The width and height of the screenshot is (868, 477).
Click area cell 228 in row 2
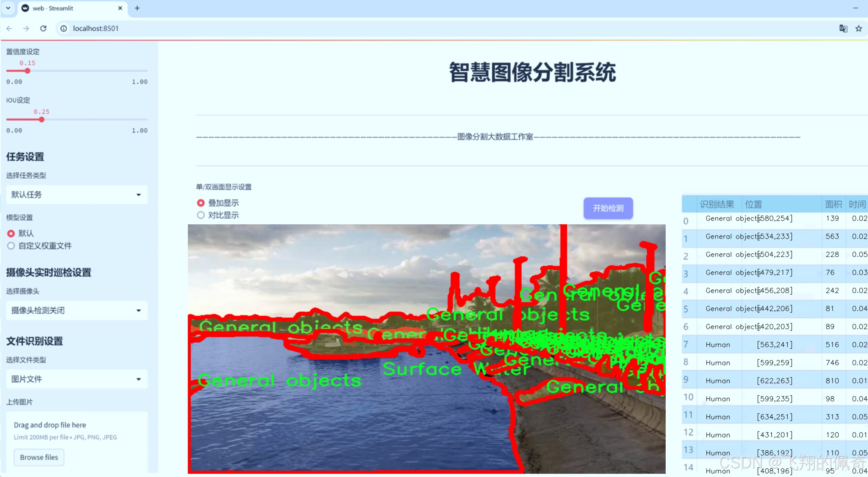(x=832, y=255)
